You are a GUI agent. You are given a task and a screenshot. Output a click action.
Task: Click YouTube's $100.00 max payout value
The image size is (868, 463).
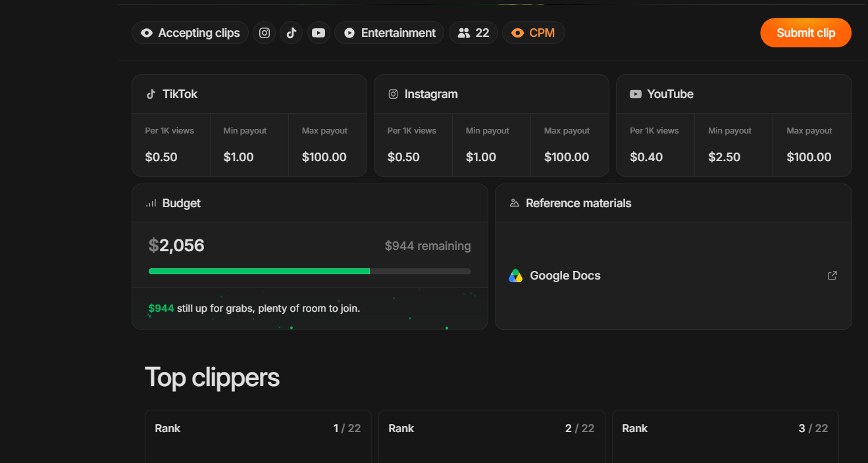(x=809, y=157)
